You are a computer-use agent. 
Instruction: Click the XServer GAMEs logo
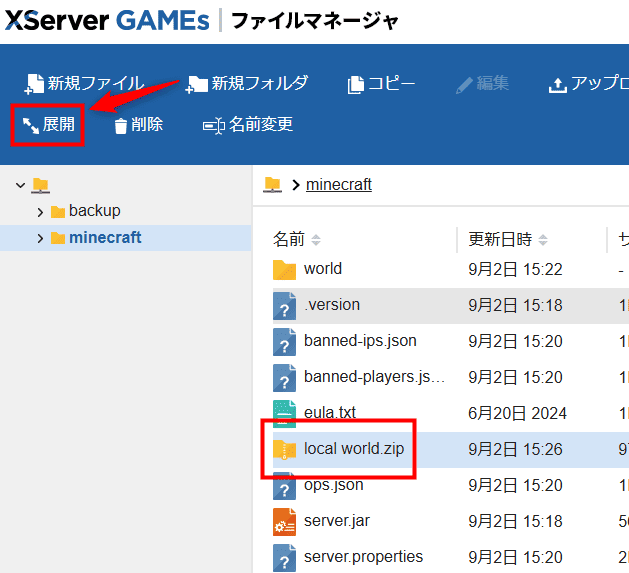tap(107, 20)
